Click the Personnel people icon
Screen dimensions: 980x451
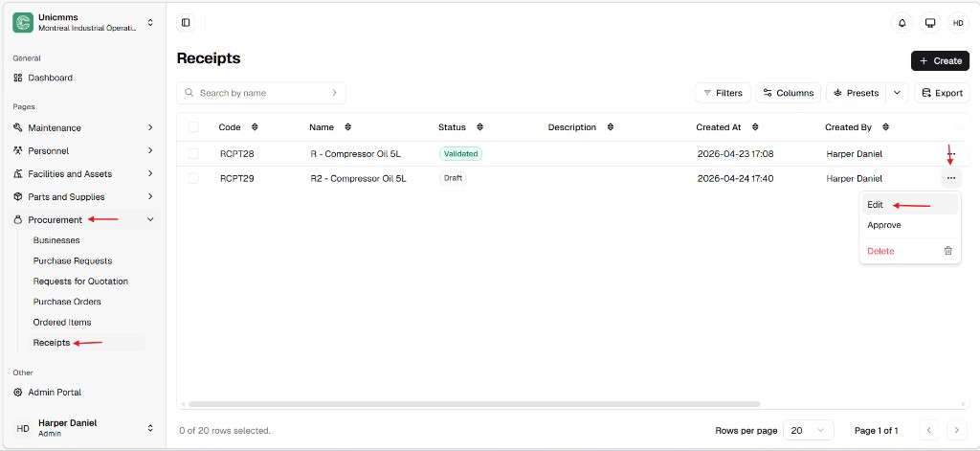pos(18,150)
